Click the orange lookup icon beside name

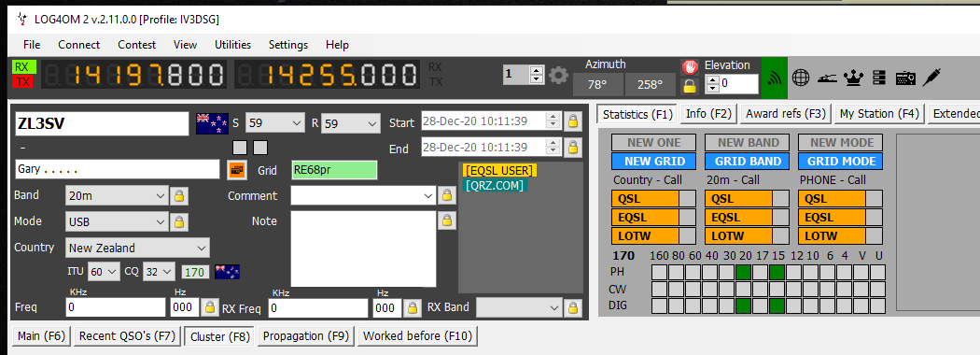tap(237, 170)
